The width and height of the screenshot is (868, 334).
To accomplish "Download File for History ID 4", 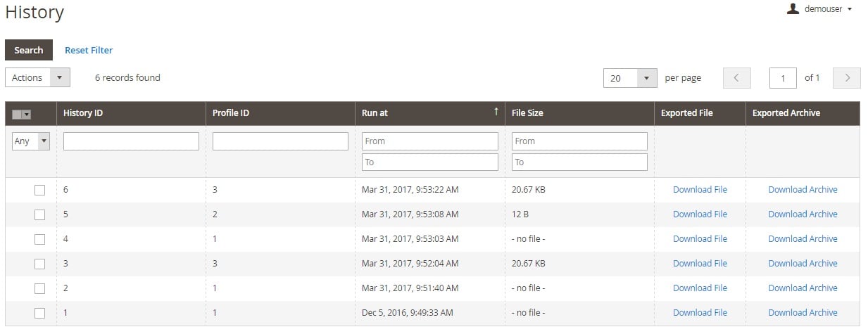I will click(x=700, y=239).
